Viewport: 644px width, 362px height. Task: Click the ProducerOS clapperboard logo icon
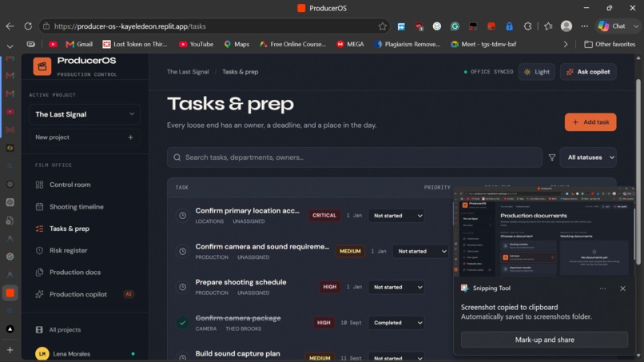(x=42, y=66)
